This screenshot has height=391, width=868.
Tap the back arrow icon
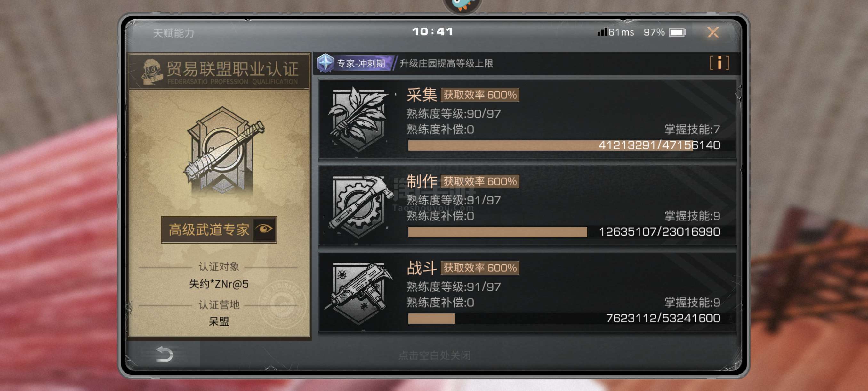(x=164, y=354)
